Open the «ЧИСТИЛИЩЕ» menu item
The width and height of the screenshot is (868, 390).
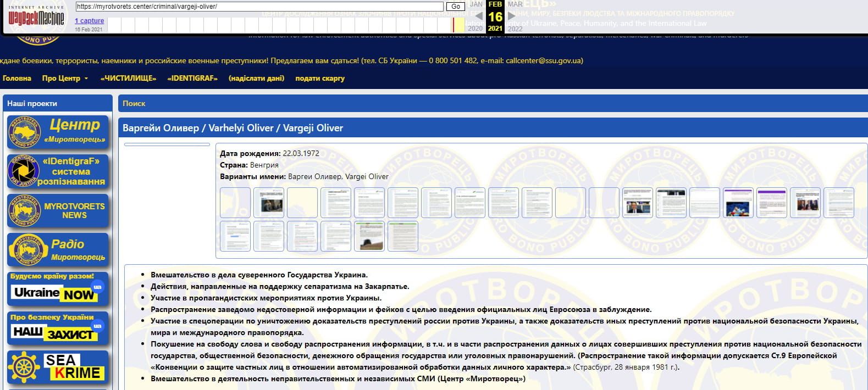(x=128, y=79)
